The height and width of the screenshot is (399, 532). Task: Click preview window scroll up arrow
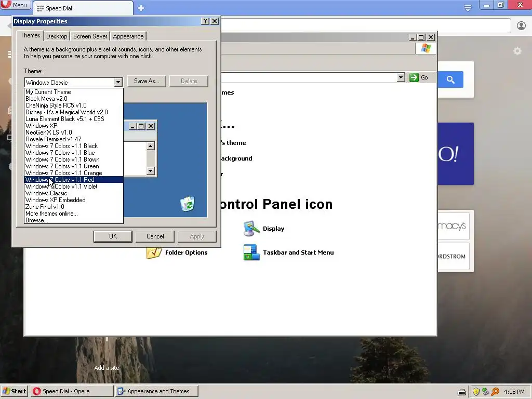(151, 146)
